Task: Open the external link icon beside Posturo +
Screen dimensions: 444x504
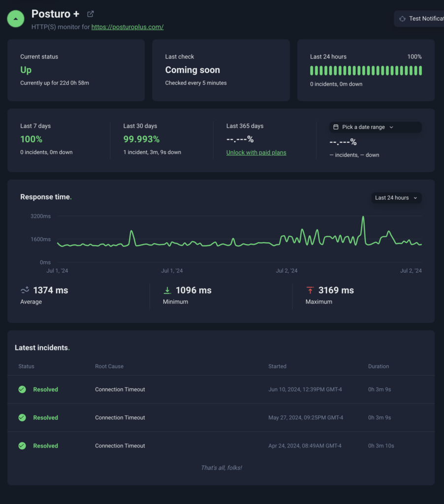Action: tap(90, 14)
